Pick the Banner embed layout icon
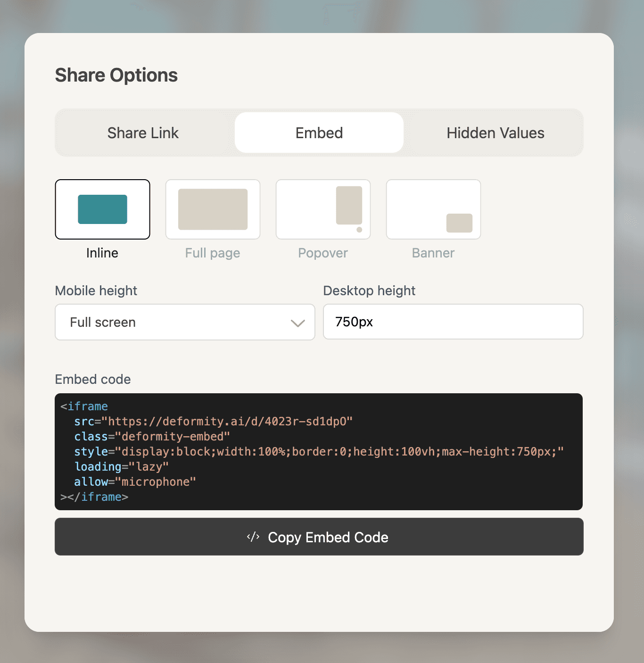 433,209
